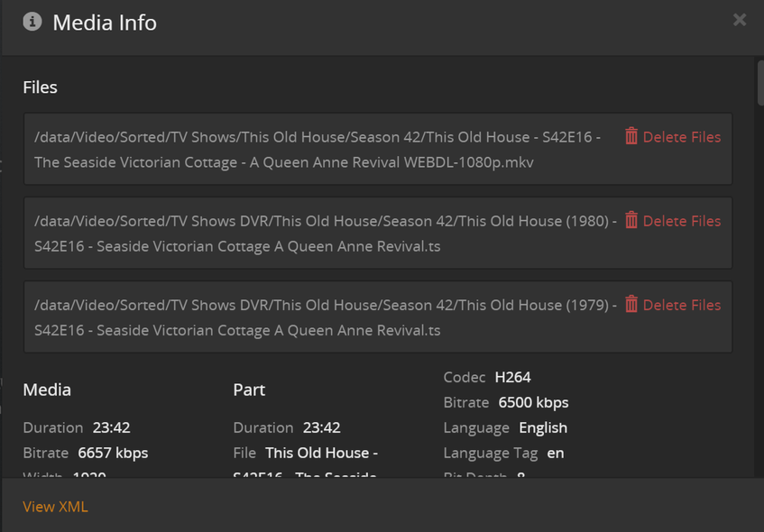Click the Language English value

click(x=543, y=427)
